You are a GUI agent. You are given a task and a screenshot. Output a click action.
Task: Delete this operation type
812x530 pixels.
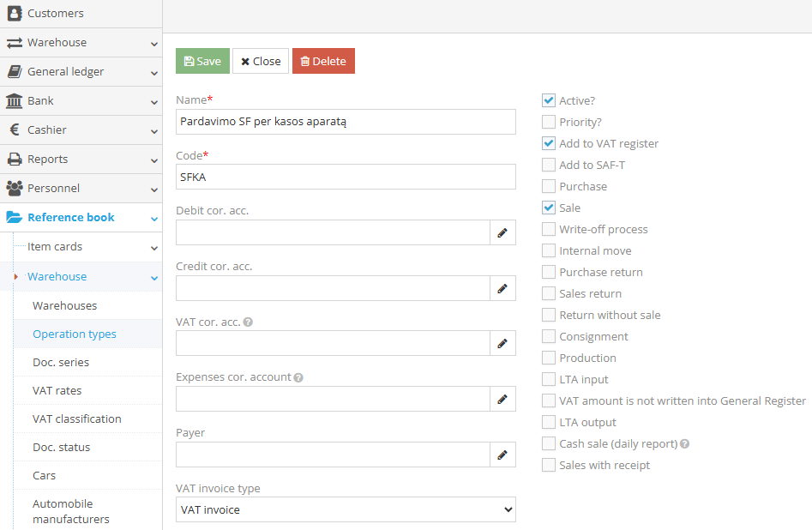click(x=323, y=61)
